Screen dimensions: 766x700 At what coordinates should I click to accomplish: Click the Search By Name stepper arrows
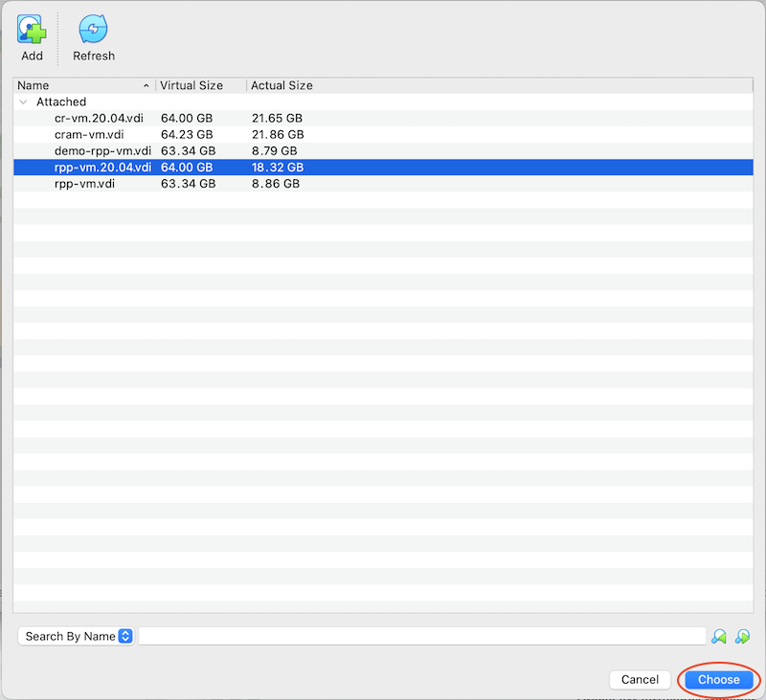pos(124,635)
